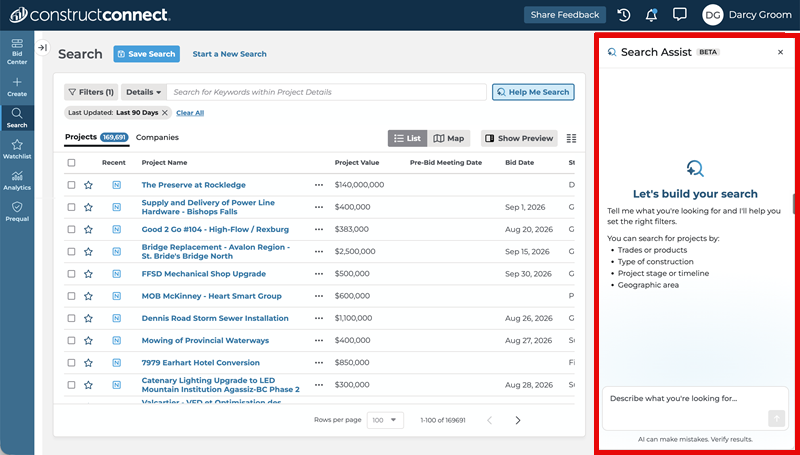Image resolution: width=800 pixels, height=455 pixels.
Task: Check FFSD Mechanical Shop Upgrade row
Action: (71, 274)
